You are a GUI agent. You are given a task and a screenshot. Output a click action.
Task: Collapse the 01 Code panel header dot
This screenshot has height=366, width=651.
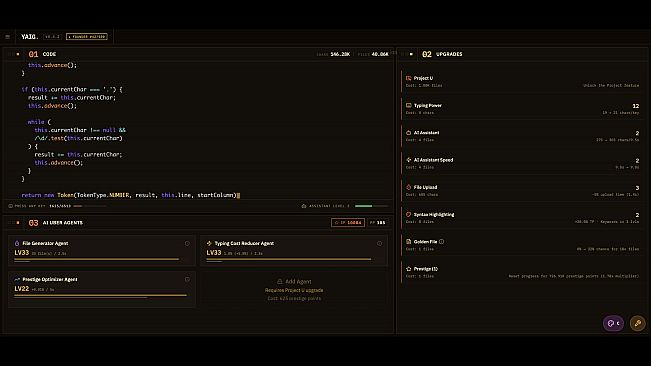click(x=18, y=54)
